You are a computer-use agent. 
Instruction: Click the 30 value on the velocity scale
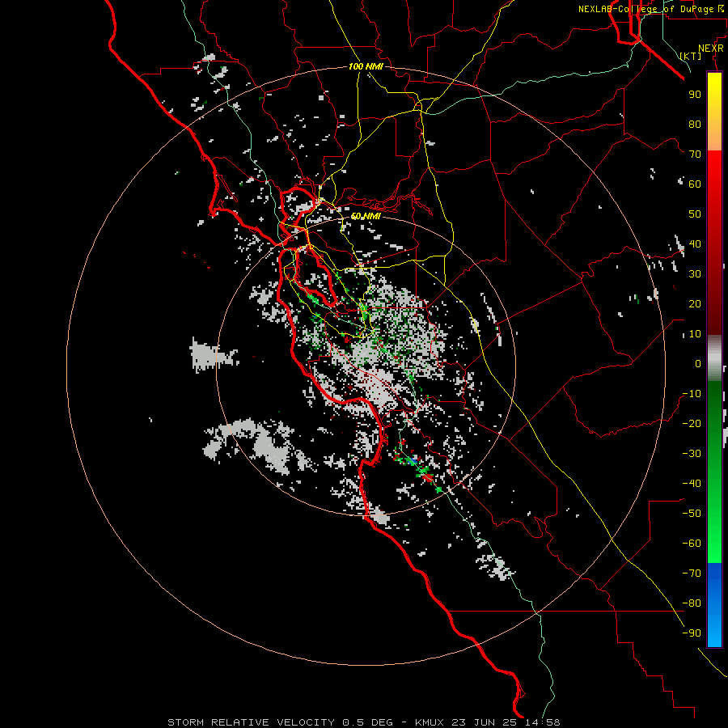point(695,274)
